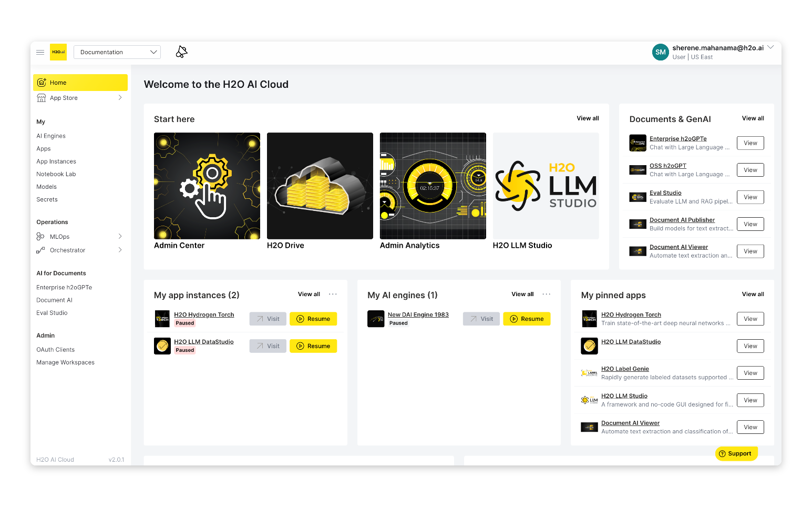Click the H2O.ai logo
Screen dimensions: 812x507
[x=58, y=52]
